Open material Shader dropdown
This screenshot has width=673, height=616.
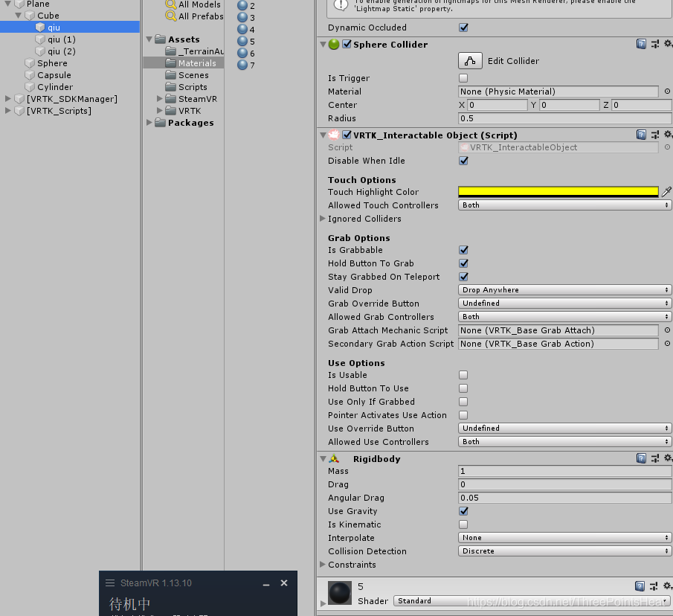point(532,600)
